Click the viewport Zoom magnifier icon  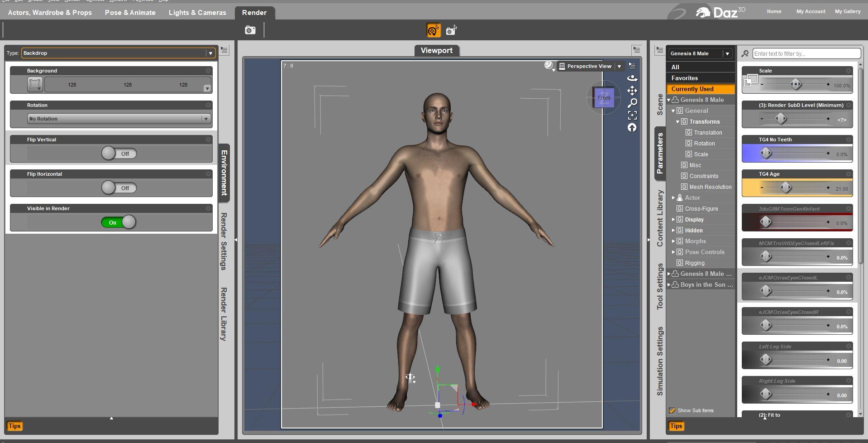tap(632, 103)
